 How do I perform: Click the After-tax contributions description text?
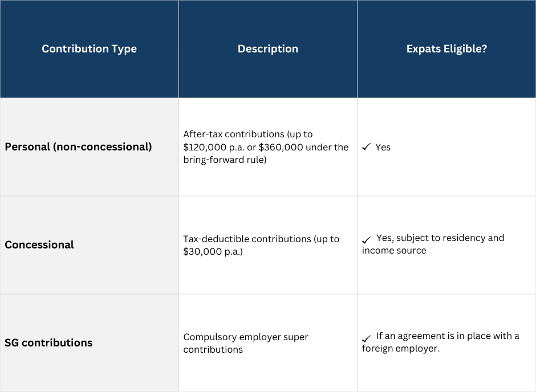[x=266, y=147]
